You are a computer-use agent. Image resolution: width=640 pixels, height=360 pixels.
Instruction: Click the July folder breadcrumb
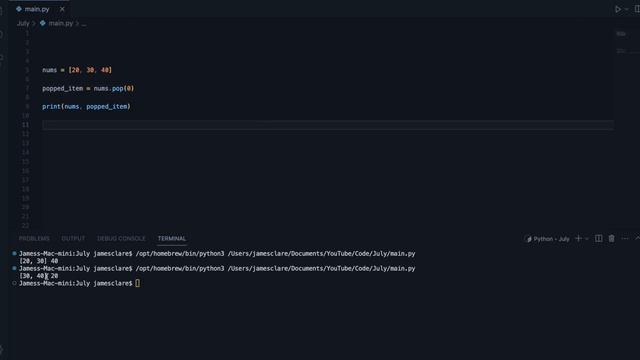pos(23,23)
